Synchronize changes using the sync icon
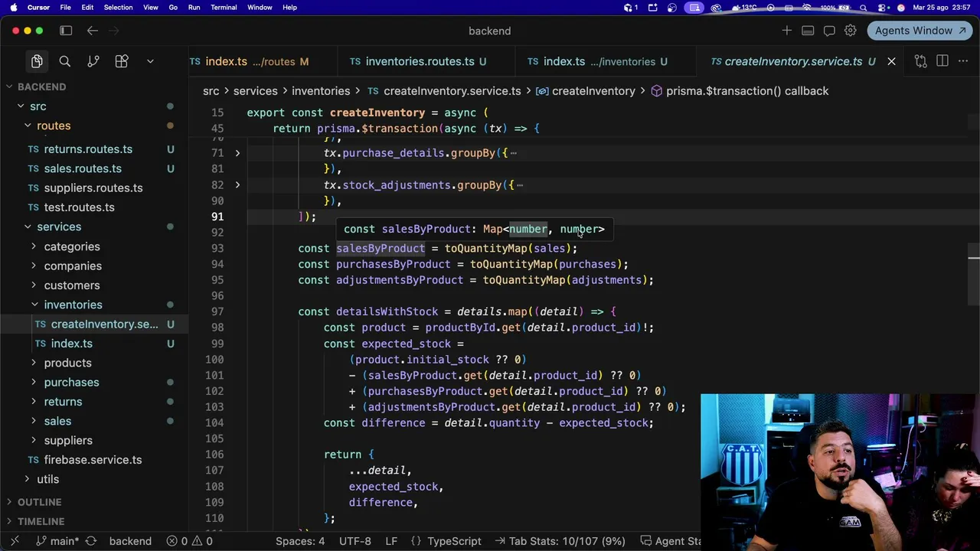 (90, 541)
